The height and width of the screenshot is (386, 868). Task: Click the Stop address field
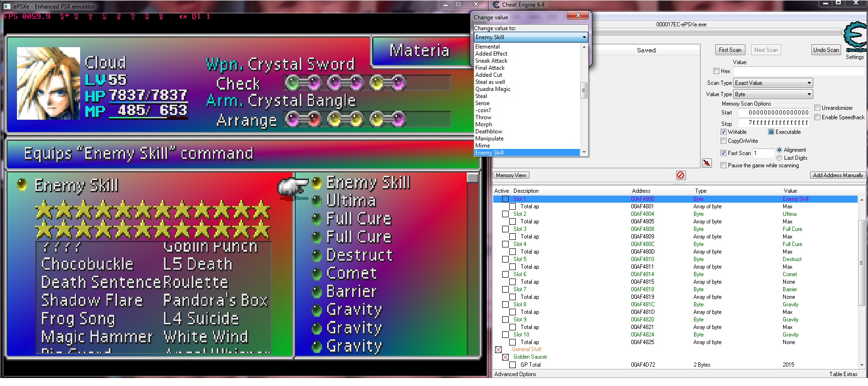[x=774, y=123]
